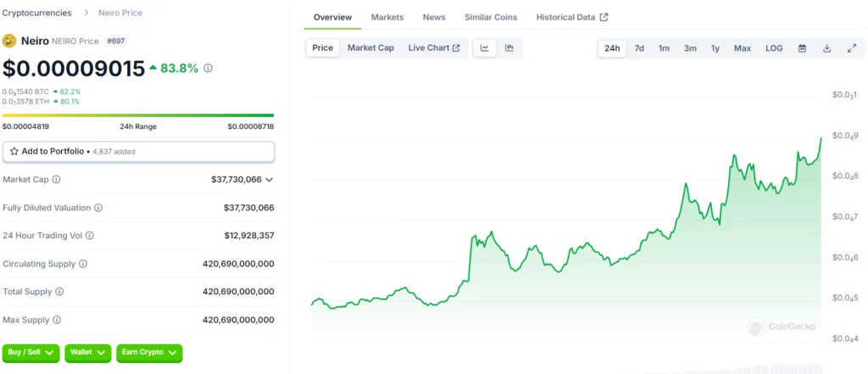Click the 83.8% change percentage
Screen dimensions: 868x374
(x=180, y=68)
